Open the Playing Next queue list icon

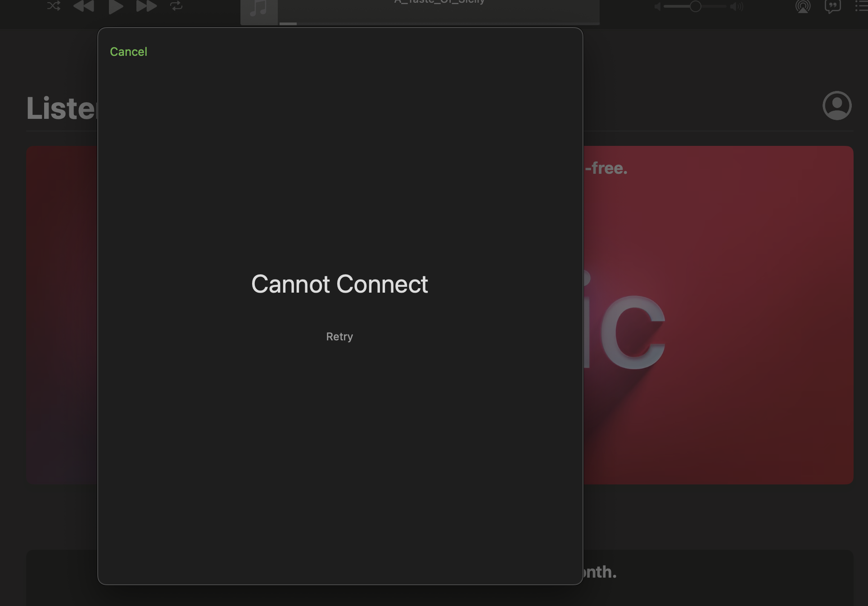point(862,6)
